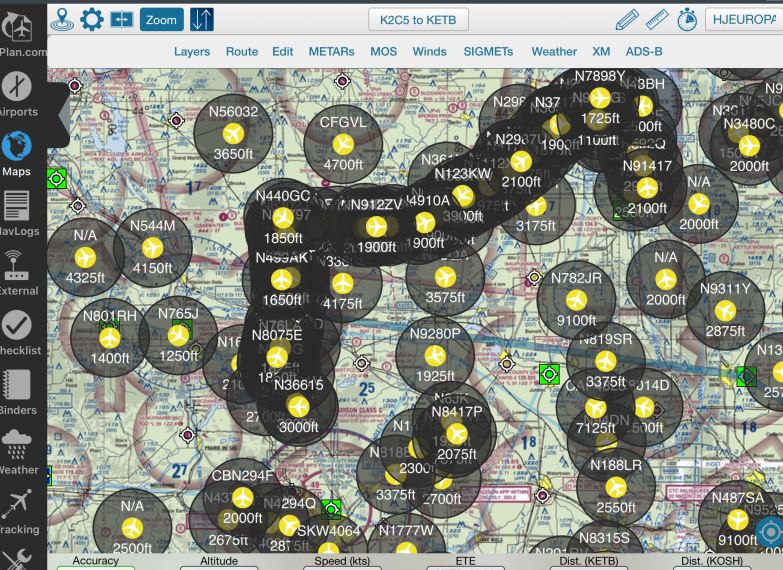Open the XM menu
Screen dimensions: 783x570
coord(601,51)
